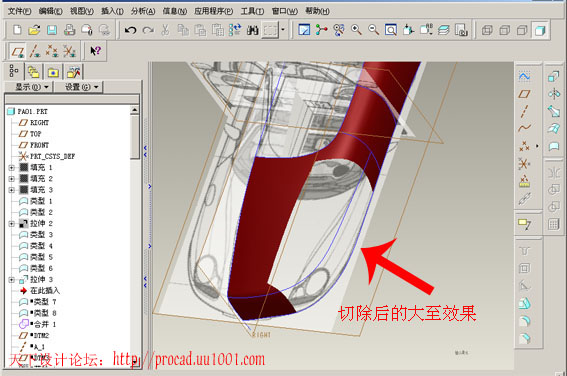Screen dimensions: 567x376
Task: Switch to shading display style
Action: pyautogui.click(x=540, y=30)
